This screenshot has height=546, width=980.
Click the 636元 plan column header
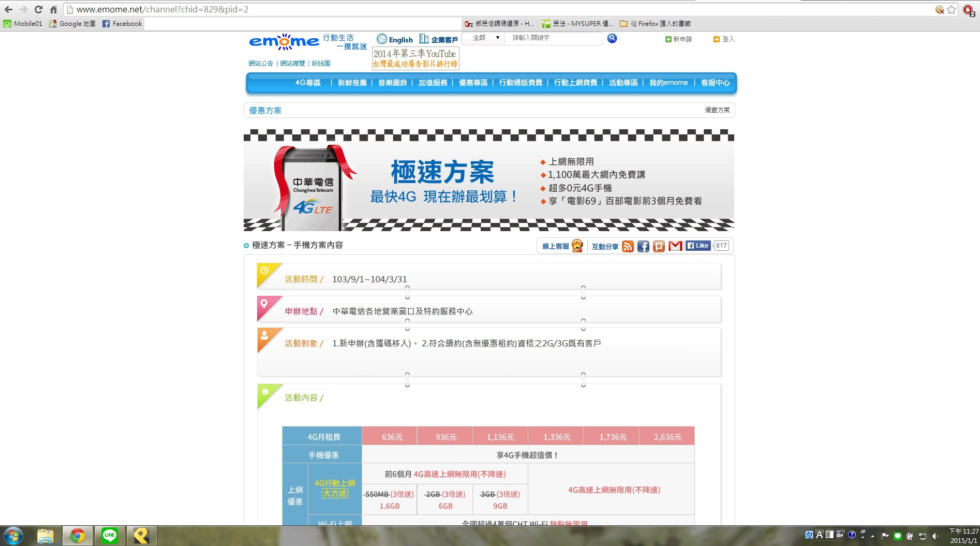[390, 437]
